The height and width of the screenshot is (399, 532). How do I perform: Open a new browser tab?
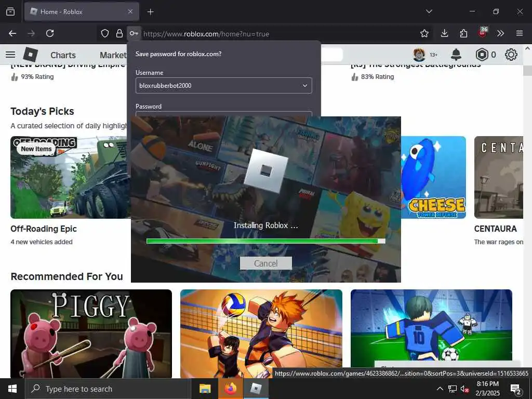click(150, 12)
